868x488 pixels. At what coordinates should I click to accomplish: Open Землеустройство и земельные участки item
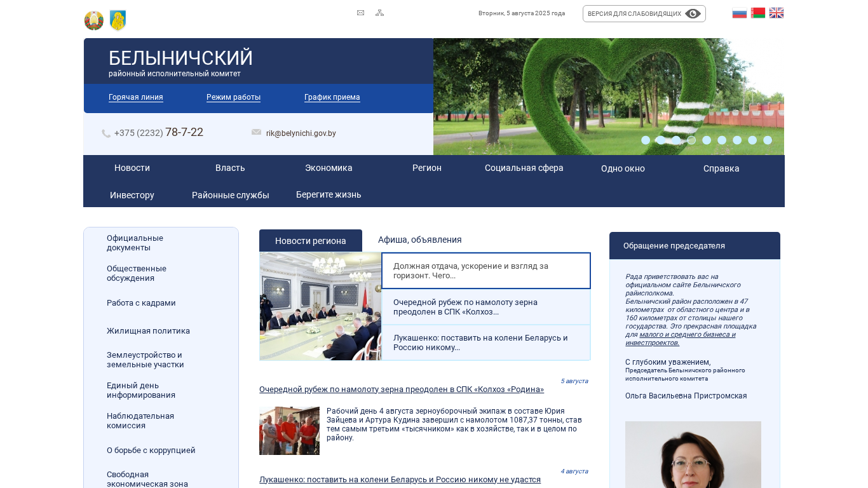coord(146,360)
